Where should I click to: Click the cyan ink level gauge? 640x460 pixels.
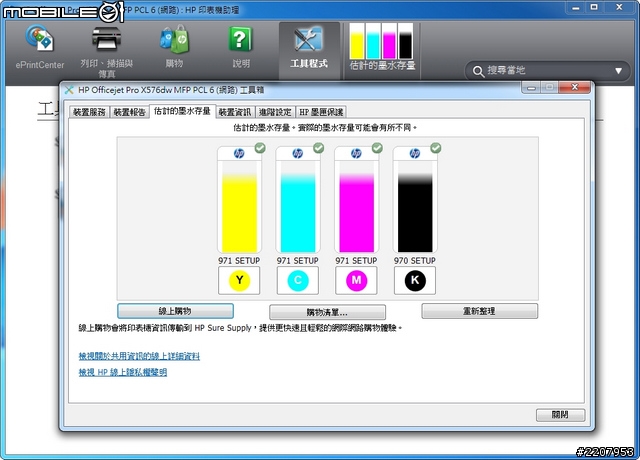click(x=298, y=206)
